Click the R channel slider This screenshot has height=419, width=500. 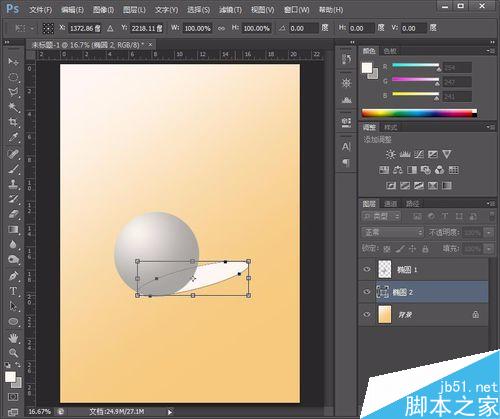pyautogui.click(x=416, y=65)
